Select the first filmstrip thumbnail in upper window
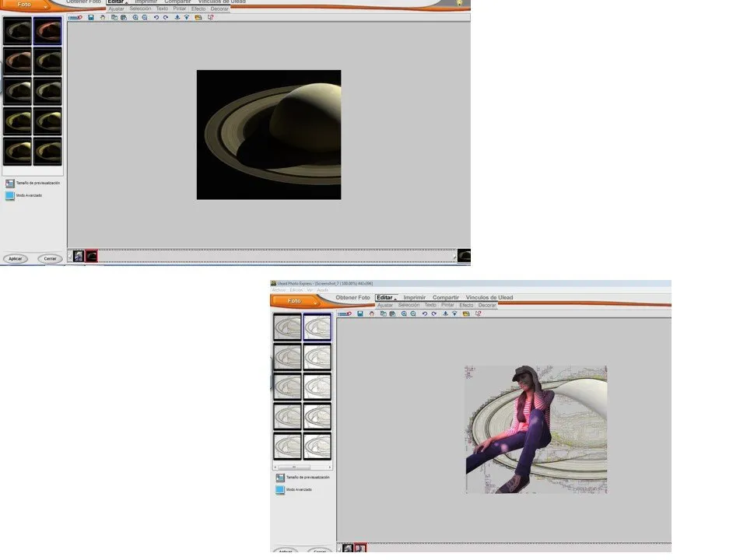This screenshot has width=747, height=560. click(79, 256)
